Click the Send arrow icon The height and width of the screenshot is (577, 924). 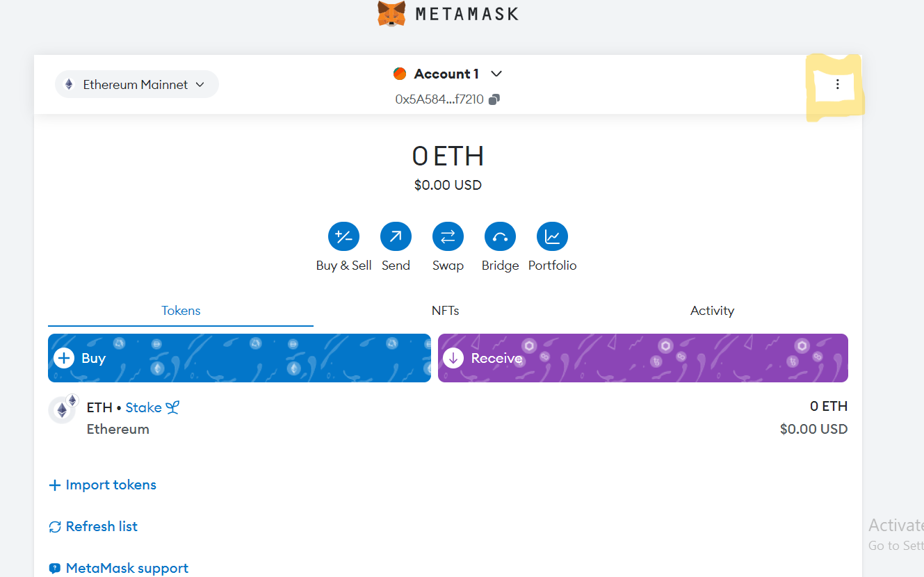click(x=396, y=237)
